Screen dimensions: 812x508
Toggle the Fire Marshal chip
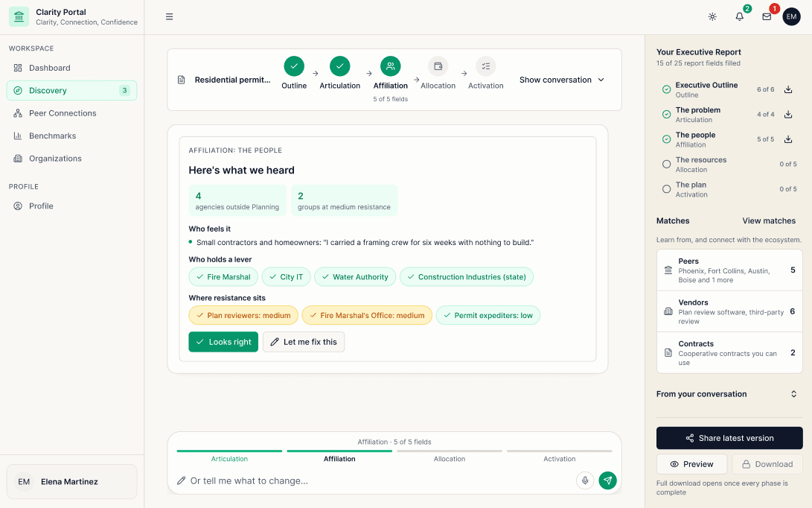point(223,277)
